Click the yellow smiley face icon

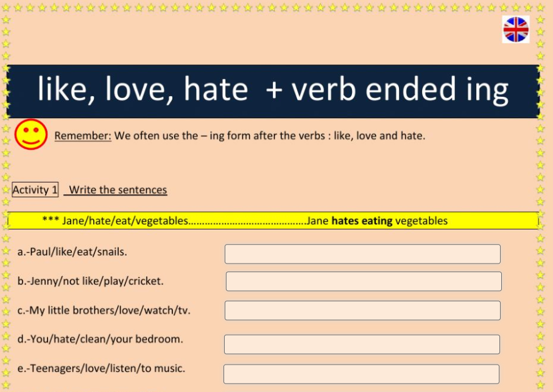pyautogui.click(x=31, y=135)
